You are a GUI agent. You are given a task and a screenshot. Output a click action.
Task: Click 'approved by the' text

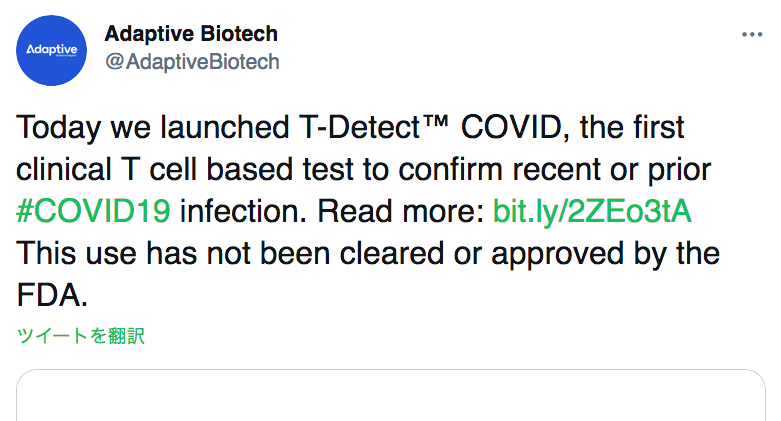605,254
